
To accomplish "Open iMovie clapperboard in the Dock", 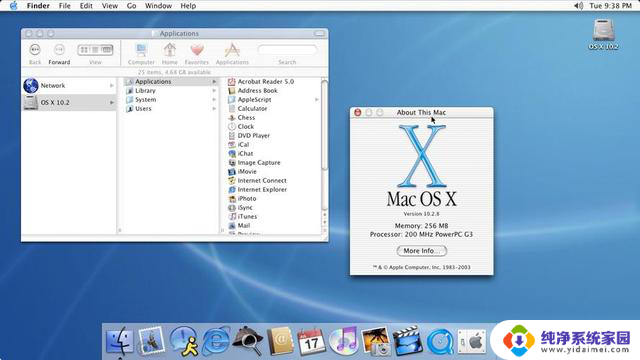I will pos(407,341).
